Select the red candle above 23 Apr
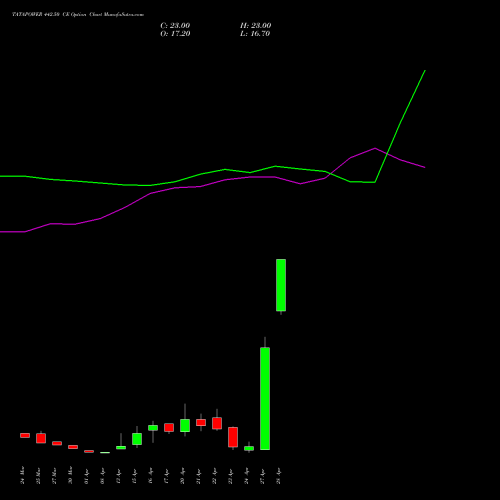Image resolution: width=500 pixels, height=500 pixels. [x=233, y=437]
